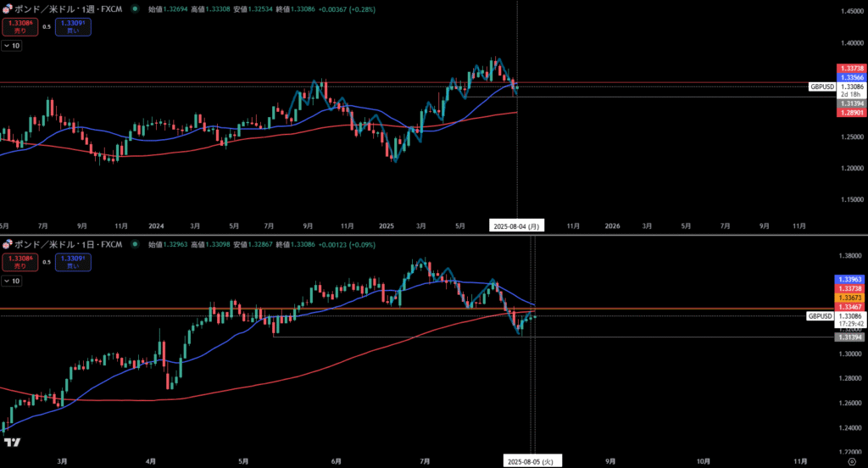868x468 pixels.
Task: Click the 1.33738 red price label in weekly chart
Action: (851, 69)
